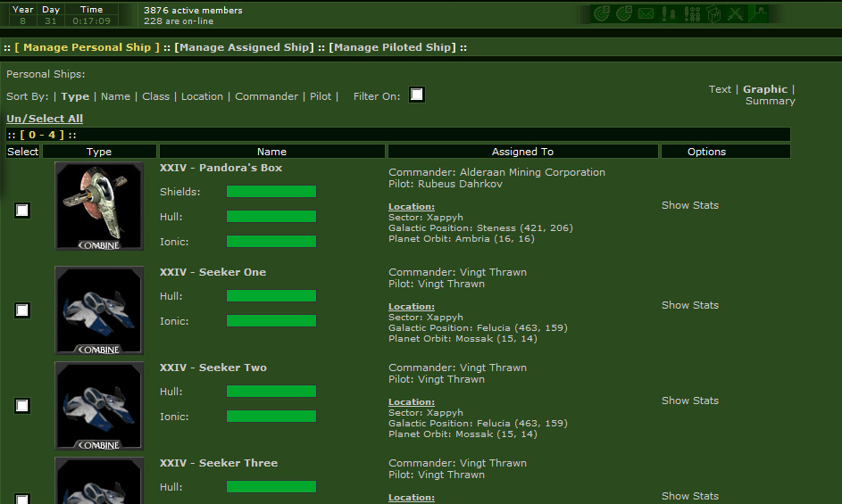Click the 228 are on-line text
Viewport: 842px width, 504px height.
179,21
